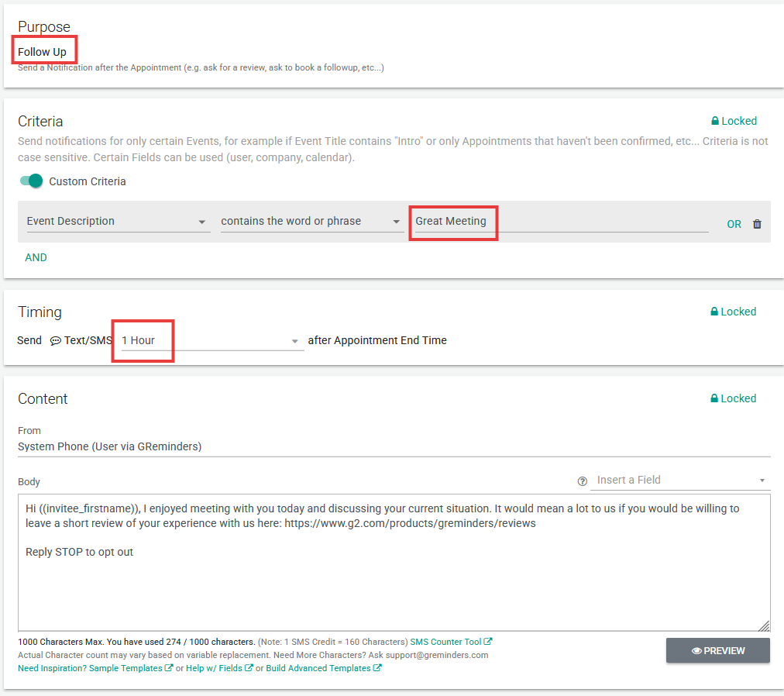Click the Text/SMS speech bubble icon
The height and width of the screenshot is (696, 784).
tap(56, 341)
